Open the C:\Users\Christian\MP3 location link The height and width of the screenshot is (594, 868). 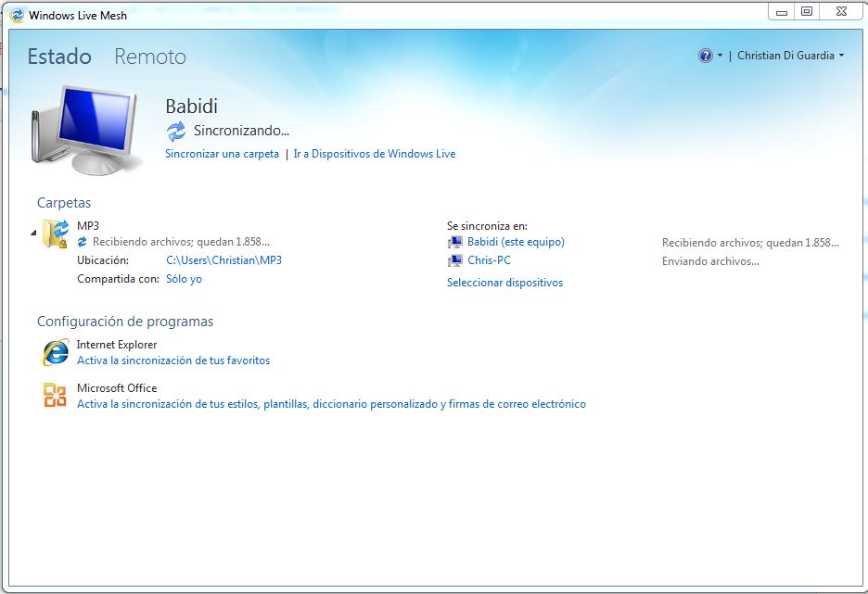coord(223,260)
